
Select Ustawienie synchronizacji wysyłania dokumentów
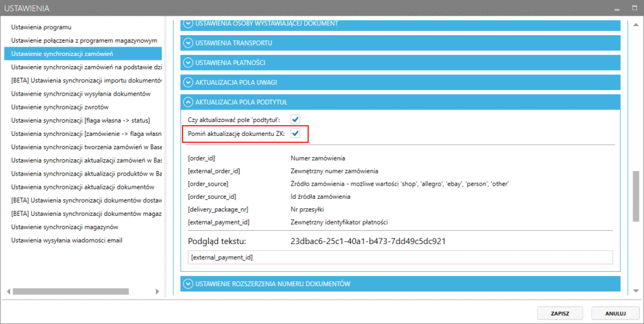pyautogui.click(x=80, y=94)
